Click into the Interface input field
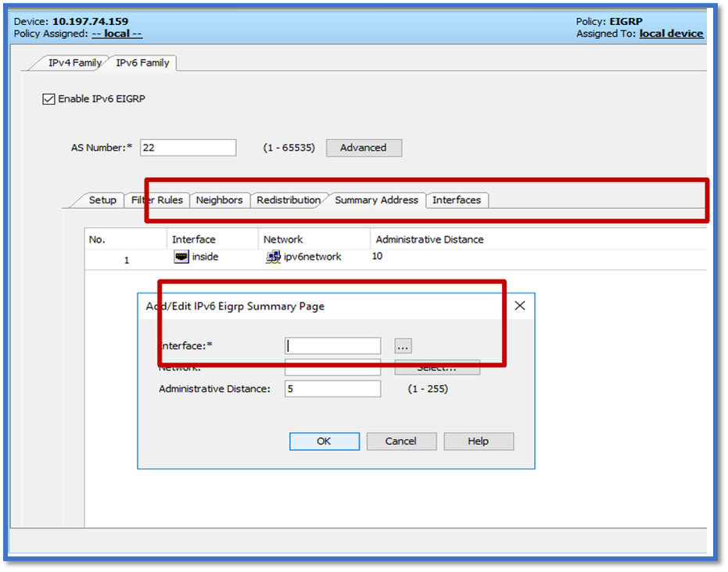 [x=333, y=346]
